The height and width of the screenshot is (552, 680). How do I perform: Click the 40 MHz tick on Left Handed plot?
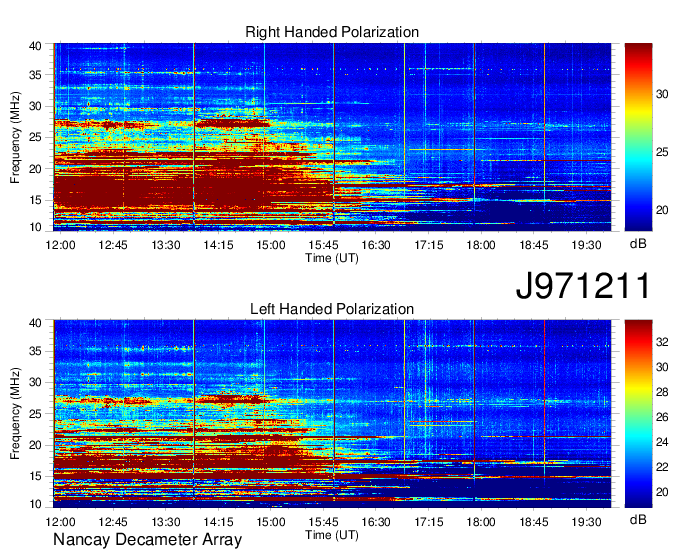[35, 323]
